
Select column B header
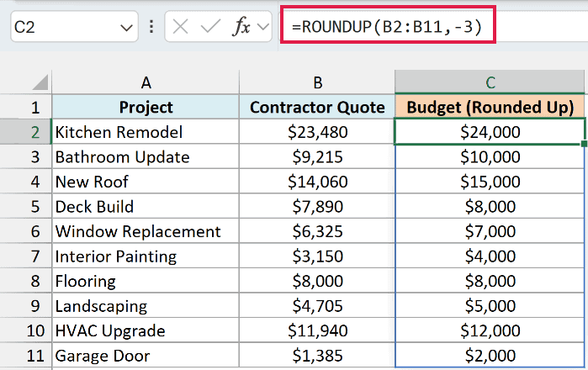(x=317, y=82)
